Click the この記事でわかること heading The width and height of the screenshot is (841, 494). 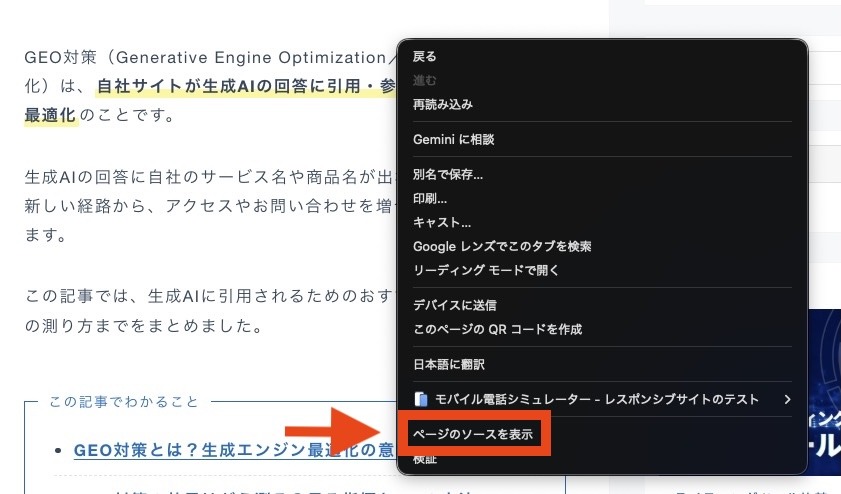click(124, 402)
